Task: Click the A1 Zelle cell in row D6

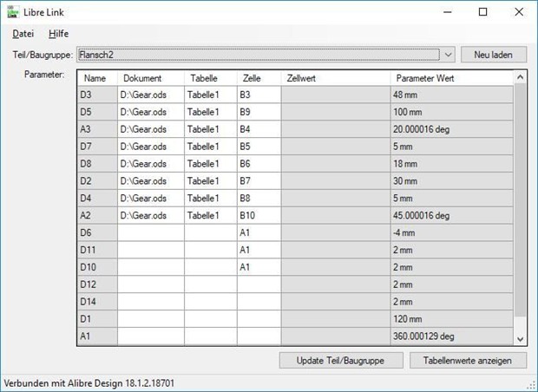Action: [259, 232]
